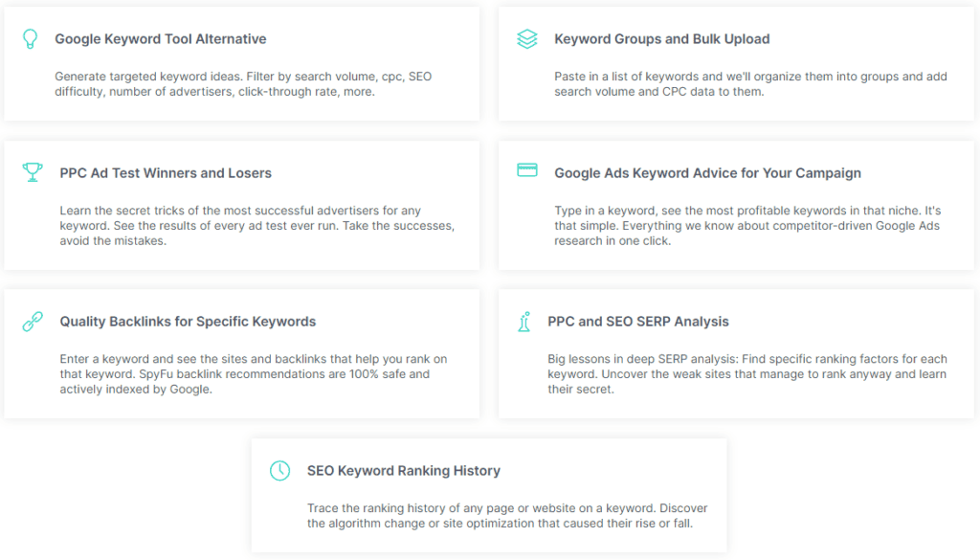Screen dimensions: 980x560
Task: Click the clock icon for Ranking History
Action: (x=280, y=471)
